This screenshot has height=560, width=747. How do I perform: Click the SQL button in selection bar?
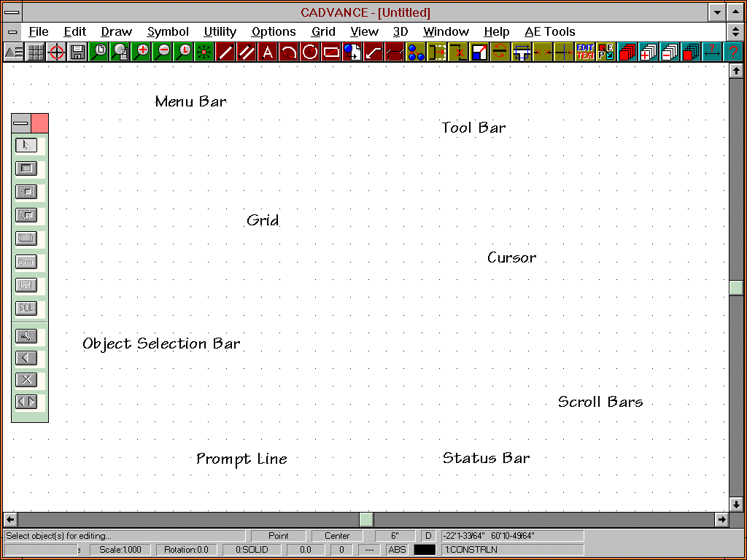(x=26, y=308)
